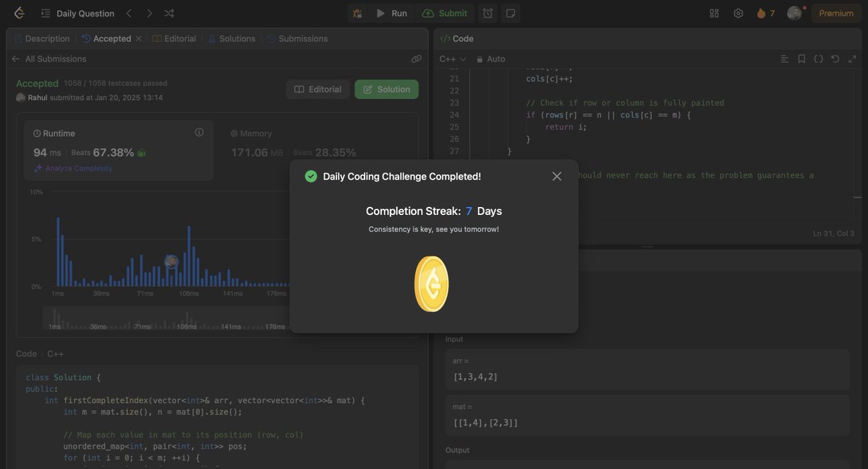
Task: Open settings gear in top bar
Action: (x=738, y=13)
